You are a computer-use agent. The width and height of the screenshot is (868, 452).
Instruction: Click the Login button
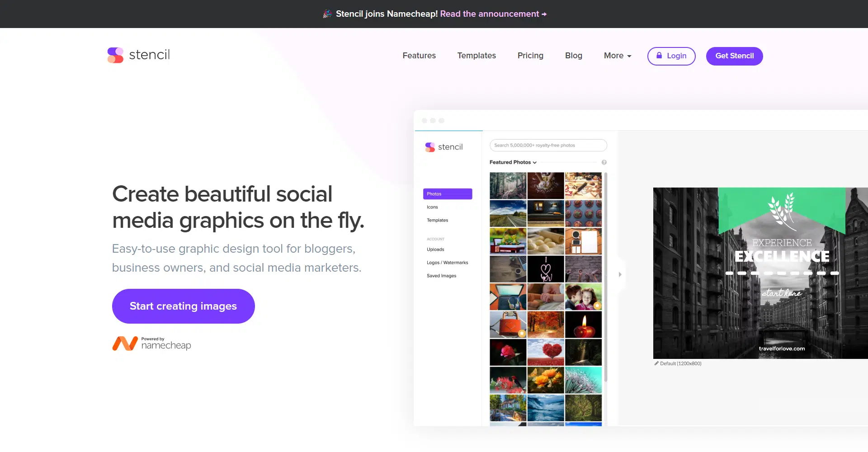(671, 56)
